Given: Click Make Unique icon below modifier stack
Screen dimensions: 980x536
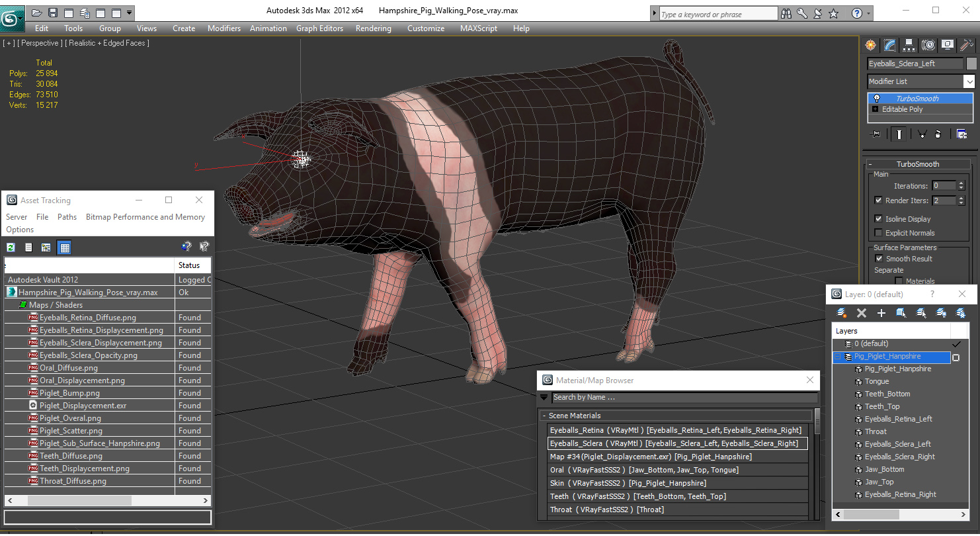Looking at the screenshot, I should 922,134.
